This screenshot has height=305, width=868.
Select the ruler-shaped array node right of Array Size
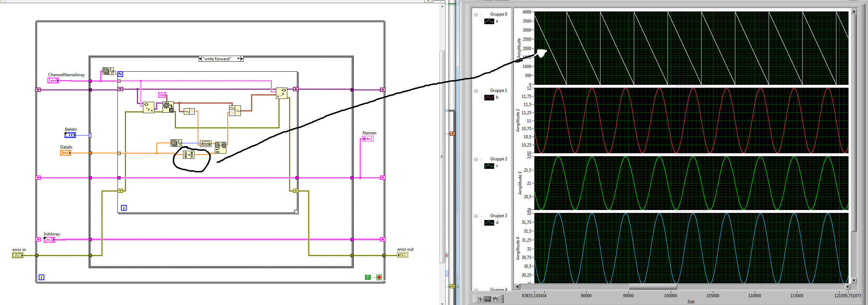[x=206, y=144]
